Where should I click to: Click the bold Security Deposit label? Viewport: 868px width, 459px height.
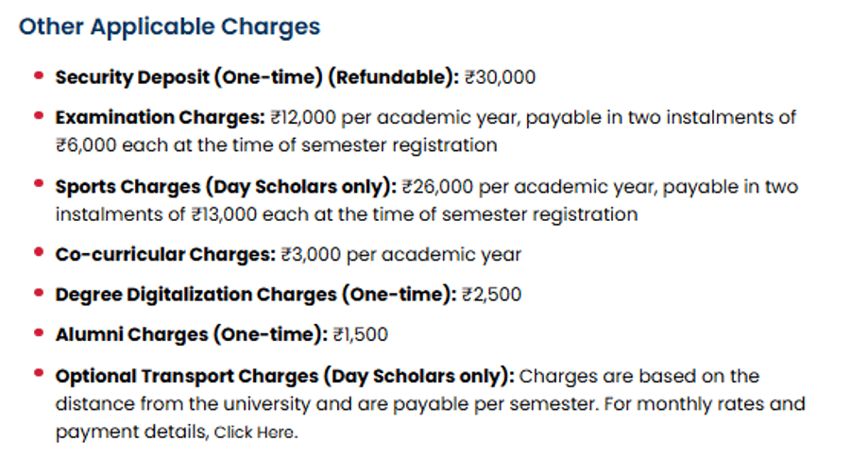pos(256,77)
